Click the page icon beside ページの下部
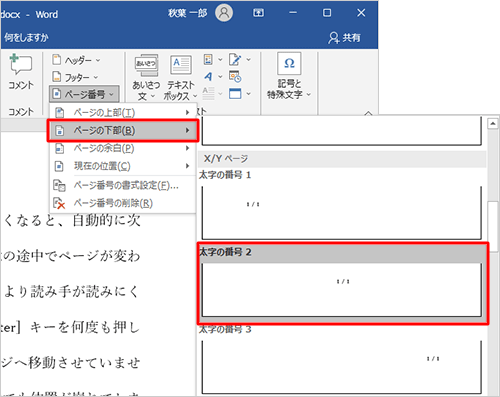 click(x=59, y=130)
